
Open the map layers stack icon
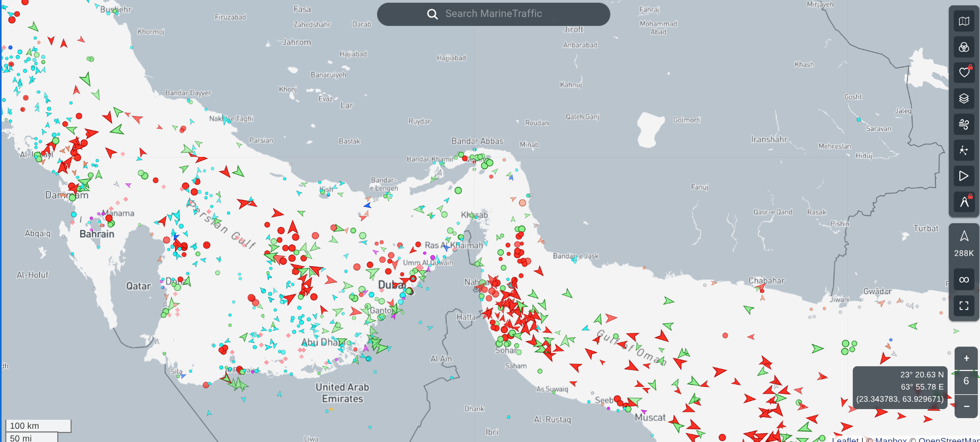pyautogui.click(x=964, y=99)
